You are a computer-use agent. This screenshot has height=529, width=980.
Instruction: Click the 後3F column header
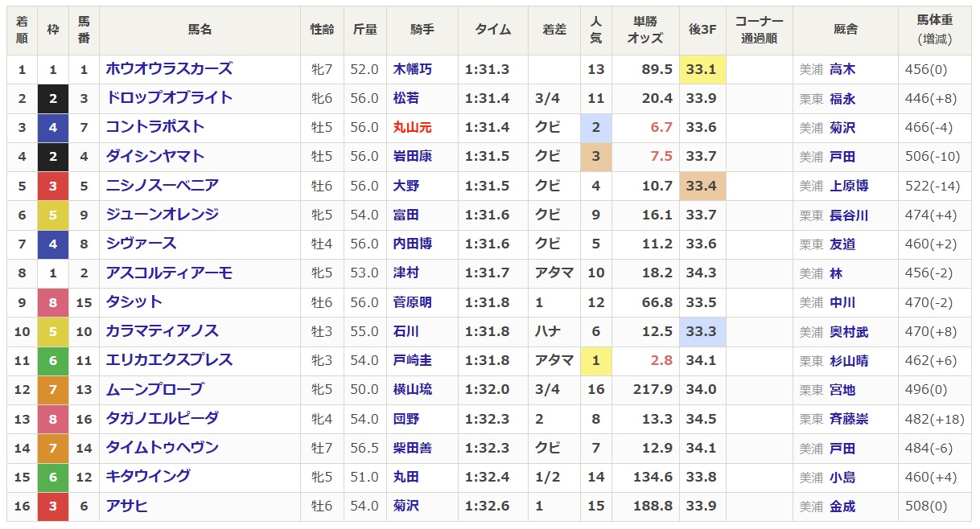point(702,30)
